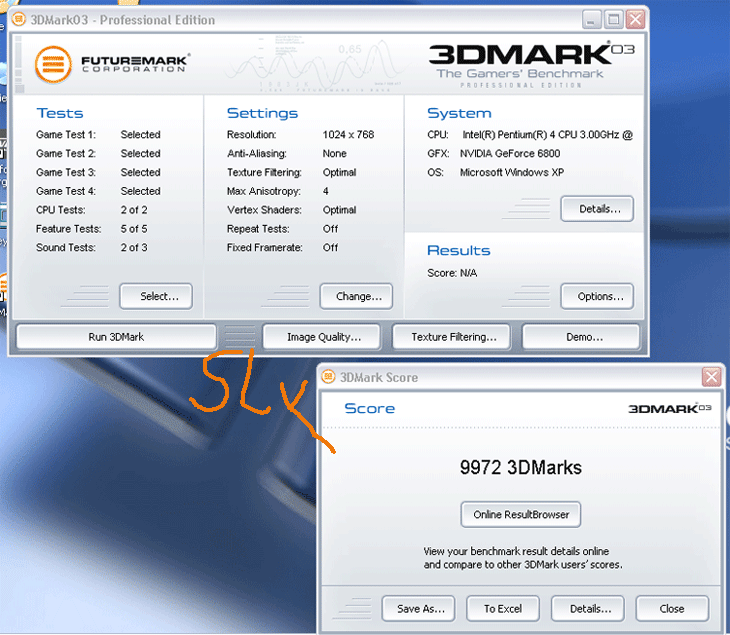Click the Settings section heading
Viewport: 730px width, 635px height.
[x=262, y=113]
